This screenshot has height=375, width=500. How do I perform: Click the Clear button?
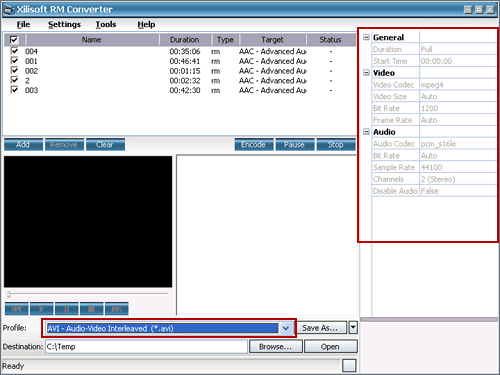click(x=105, y=145)
